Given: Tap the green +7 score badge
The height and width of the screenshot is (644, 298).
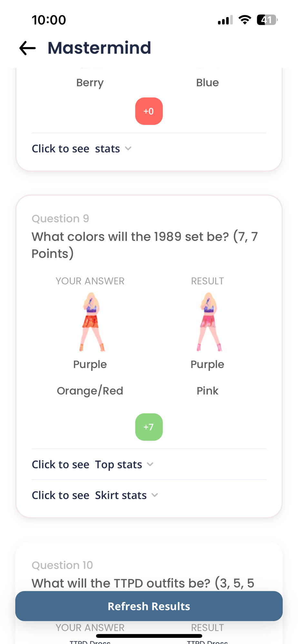Looking at the screenshot, I should click(149, 427).
